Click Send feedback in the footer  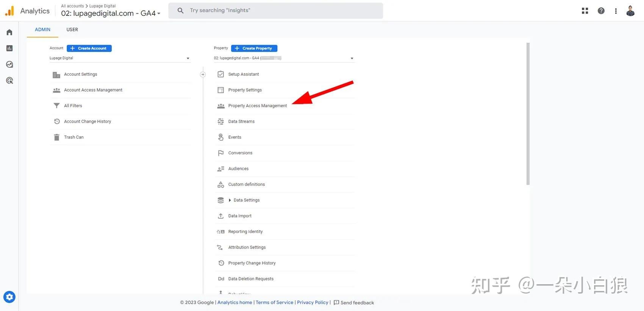tap(354, 303)
